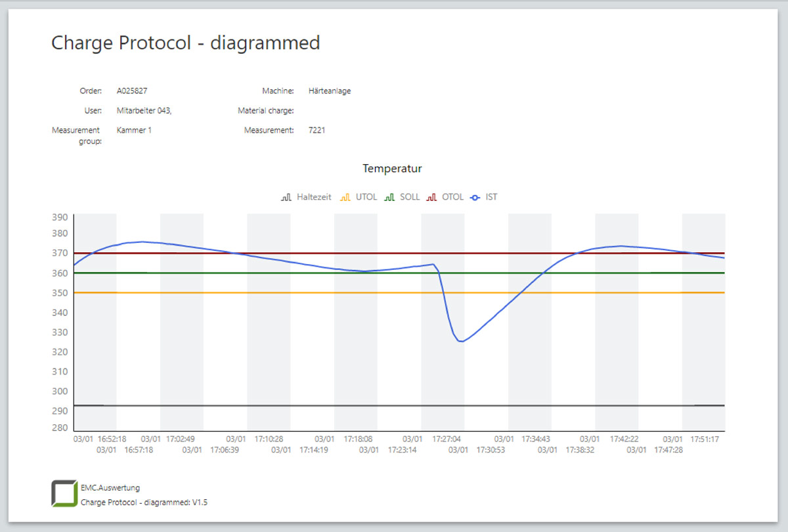788x532 pixels.
Task: Click the measurement group value Kammer 1
Action: pos(134,130)
